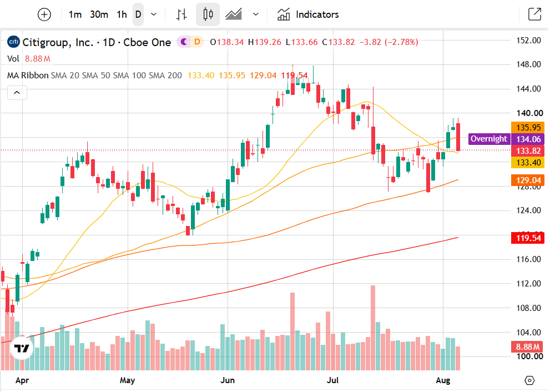Screen dimensions: 550x392
Task: Click the 100.00 price axis label
Action: 529,356
